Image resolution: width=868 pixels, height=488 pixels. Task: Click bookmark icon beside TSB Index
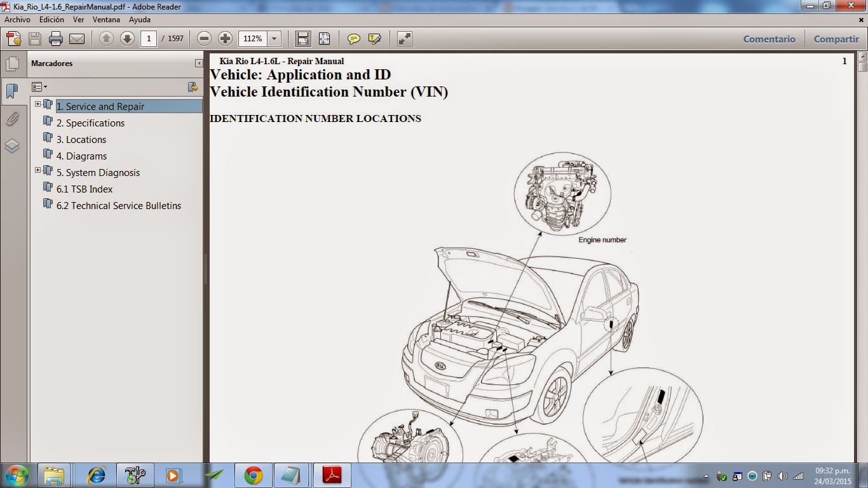click(48, 187)
